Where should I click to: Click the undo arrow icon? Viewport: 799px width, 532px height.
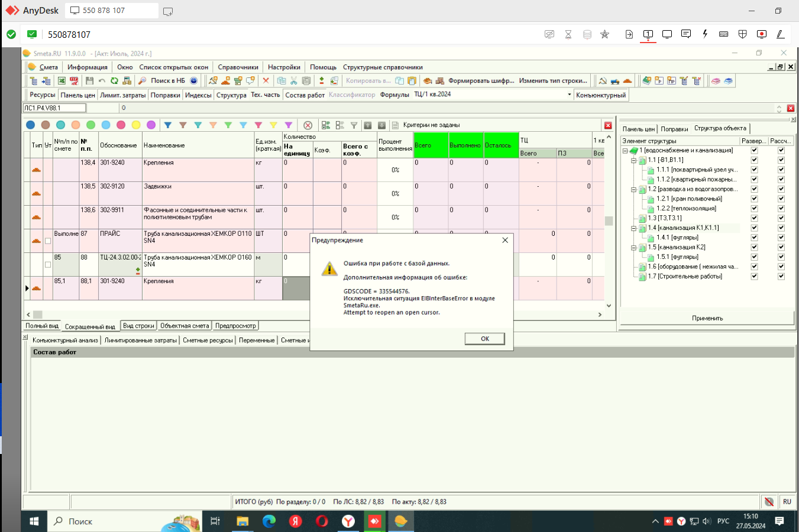coord(102,81)
